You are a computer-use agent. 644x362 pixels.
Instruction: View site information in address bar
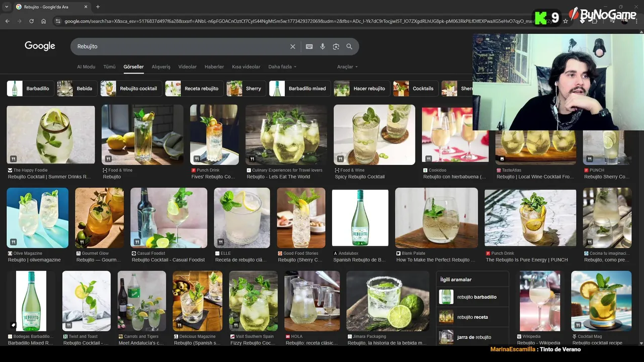58,21
